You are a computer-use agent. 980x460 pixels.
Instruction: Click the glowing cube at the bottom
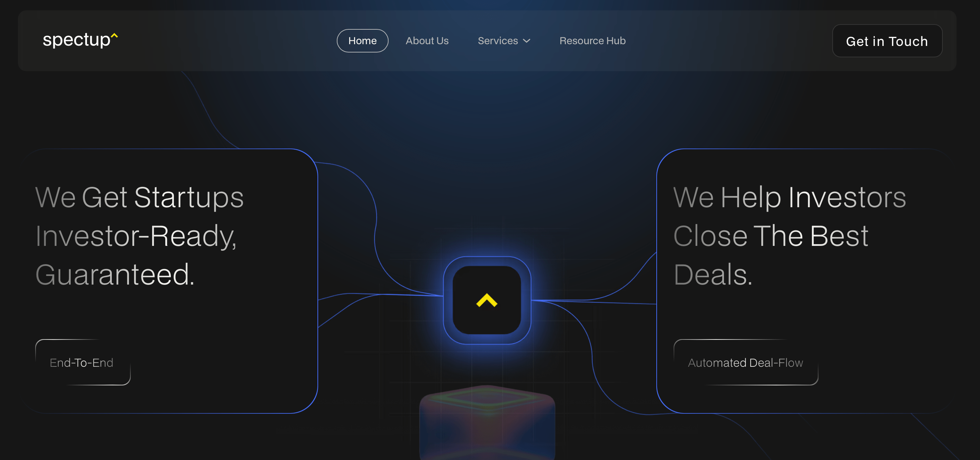487,423
